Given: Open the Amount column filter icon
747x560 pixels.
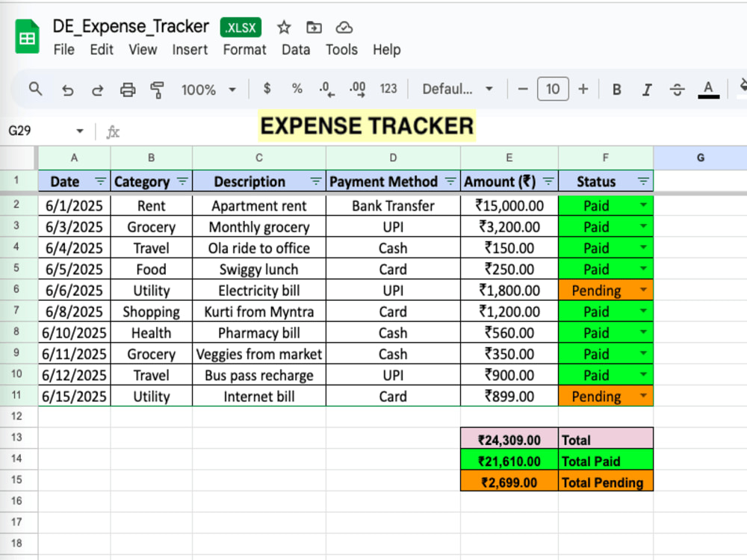Looking at the screenshot, I should 548,181.
